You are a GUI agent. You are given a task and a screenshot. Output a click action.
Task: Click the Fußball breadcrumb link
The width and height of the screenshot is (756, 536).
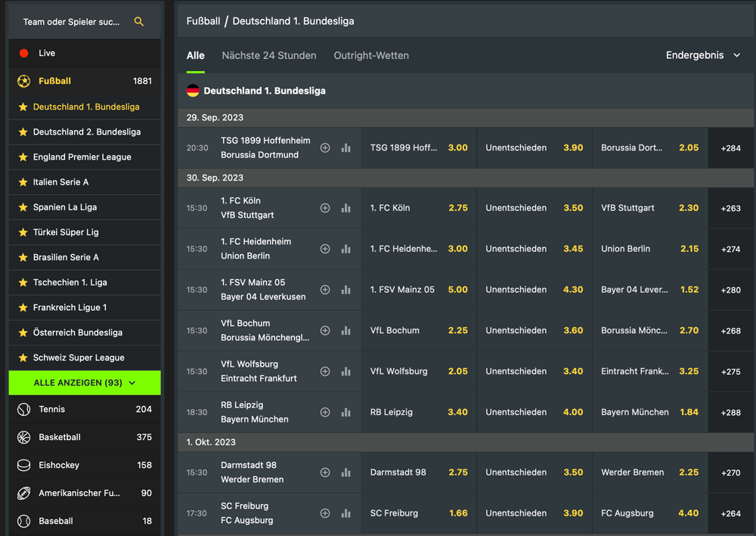(203, 21)
